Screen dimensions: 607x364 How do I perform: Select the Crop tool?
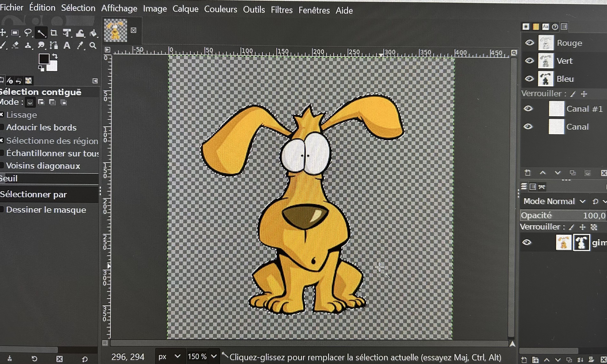(x=54, y=33)
